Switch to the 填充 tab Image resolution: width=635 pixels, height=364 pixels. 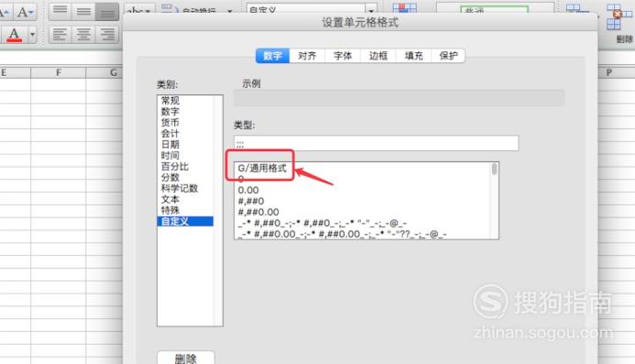414,56
